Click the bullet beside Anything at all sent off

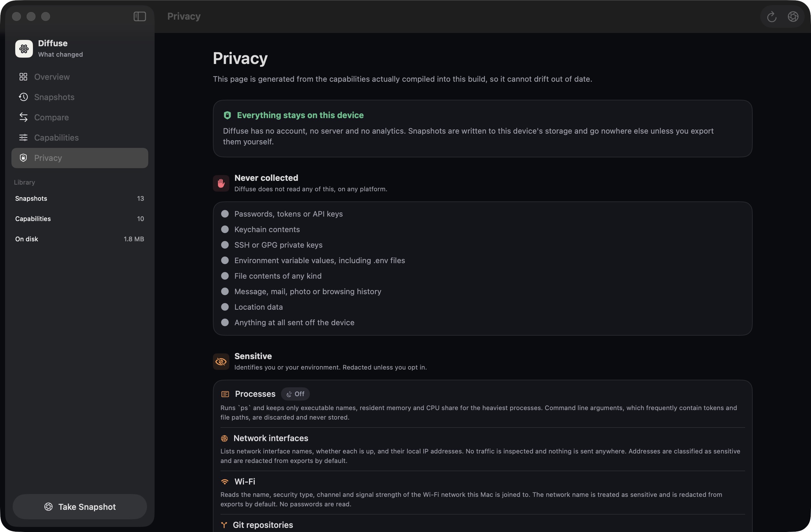click(x=225, y=323)
